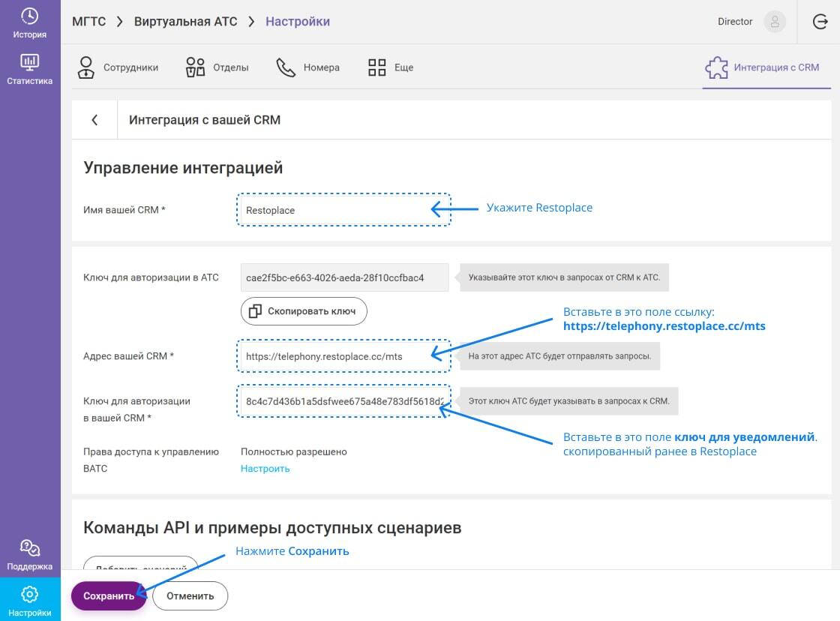The width and height of the screenshot is (840, 621).
Task: Open the История panel in the sidebar
Action: [30, 22]
